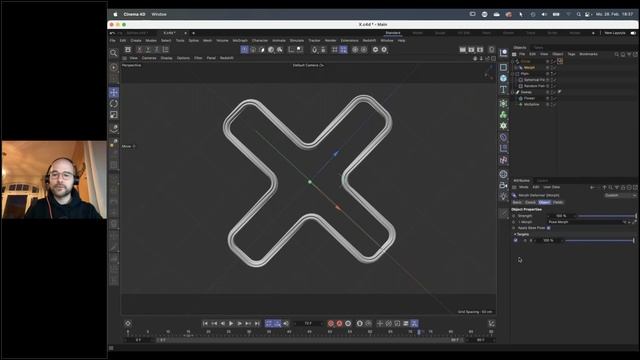Open Bookmarks in Objects manager
Screen dimensions: 640x360
[x=588, y=54]
